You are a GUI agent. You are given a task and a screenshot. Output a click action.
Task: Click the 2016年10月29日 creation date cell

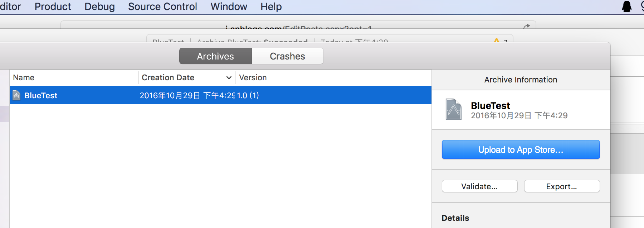click(187, 95)
